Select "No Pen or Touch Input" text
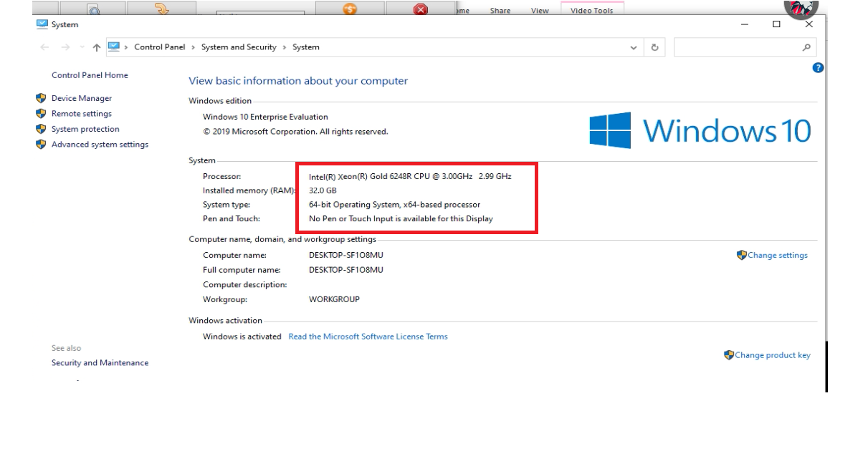This screenshot has width=868, height=474. [x=353, y=218]
